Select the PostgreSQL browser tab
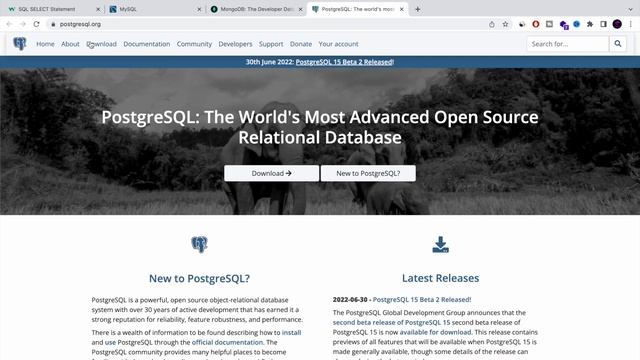This screenshot has height=360, width=640. click(x=358, y=9)
